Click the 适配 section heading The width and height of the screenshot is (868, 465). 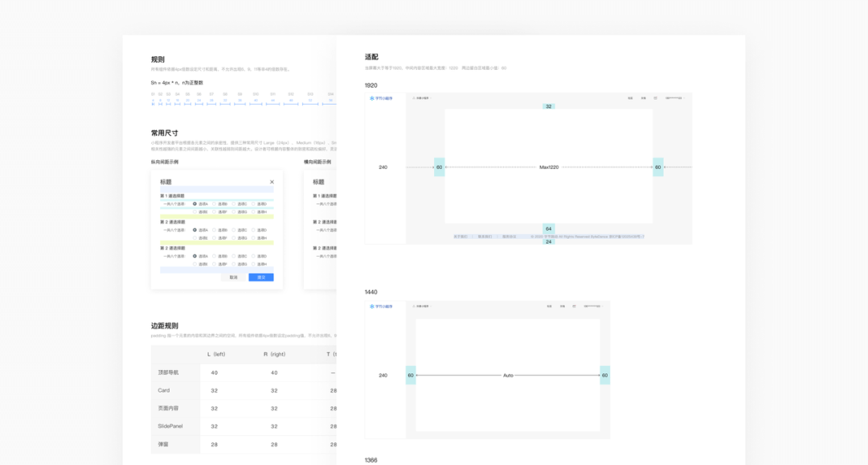click(371, 57)
